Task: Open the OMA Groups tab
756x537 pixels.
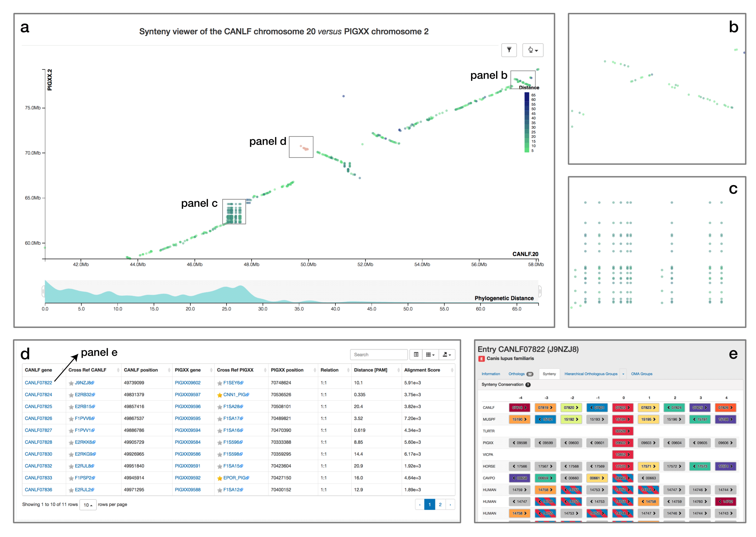Action: (641, 374)
